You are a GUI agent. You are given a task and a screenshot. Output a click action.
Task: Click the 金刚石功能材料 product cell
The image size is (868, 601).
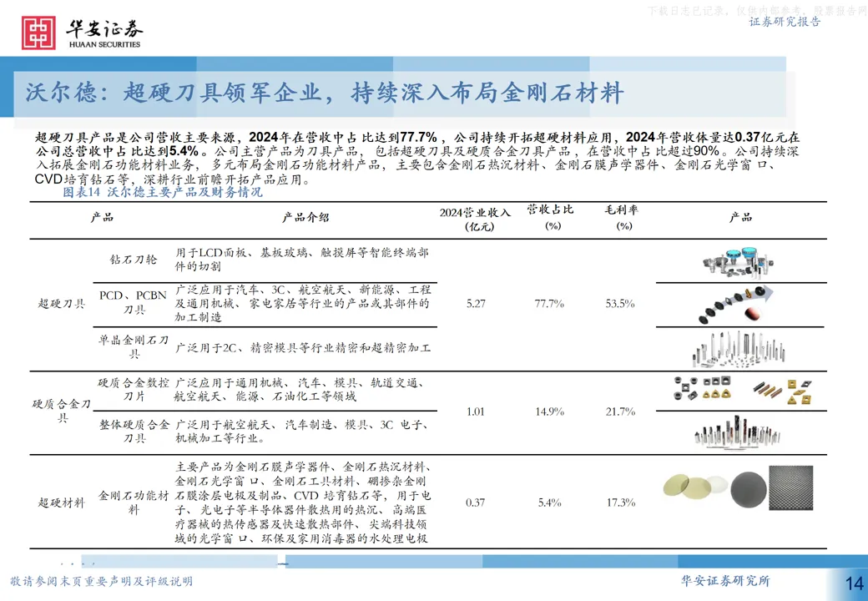(x=134, y=503)
